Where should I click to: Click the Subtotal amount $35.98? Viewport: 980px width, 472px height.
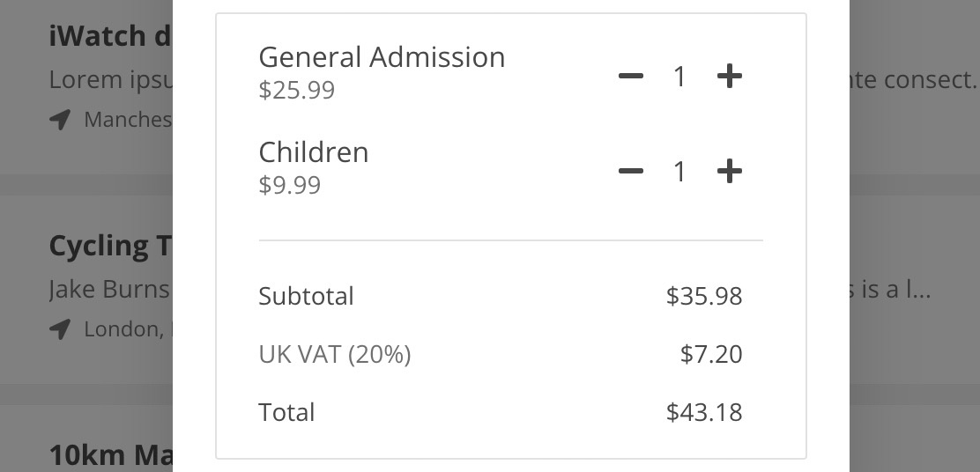pos(704,296)
